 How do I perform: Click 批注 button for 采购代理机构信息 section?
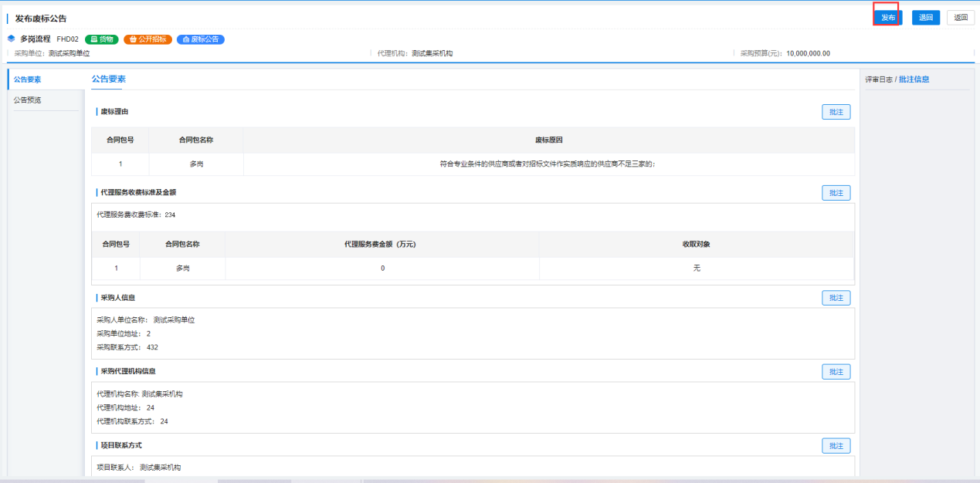(836, 372)
